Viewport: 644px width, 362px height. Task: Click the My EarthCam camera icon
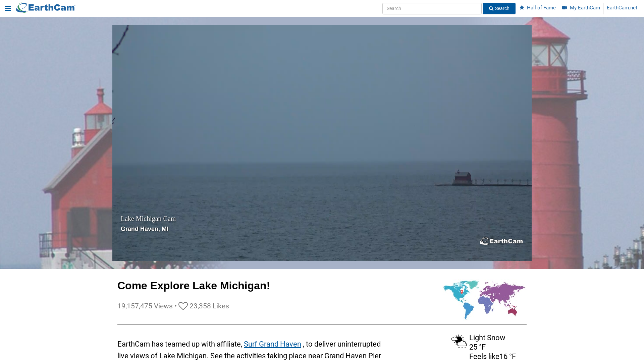pos(565,8)
